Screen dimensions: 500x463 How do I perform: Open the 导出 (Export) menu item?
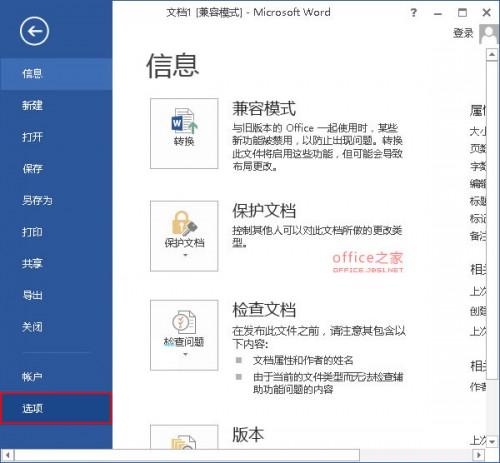pyautogui.click(x=56, y=295)
